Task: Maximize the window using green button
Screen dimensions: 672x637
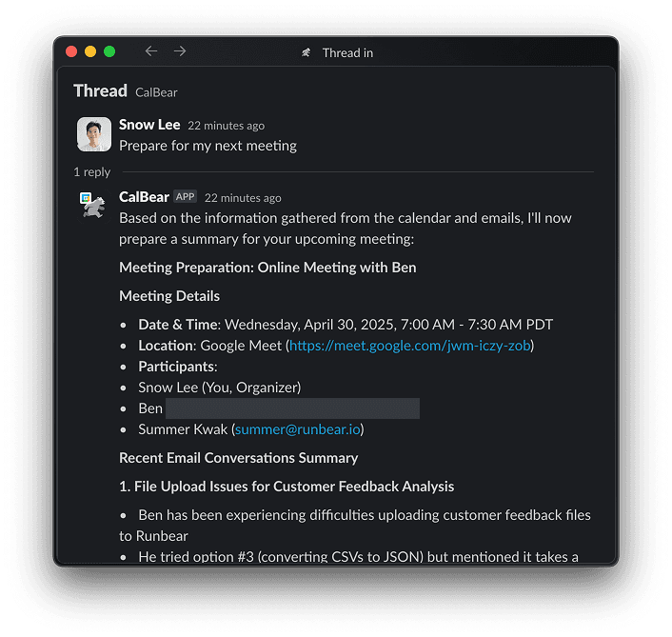Action: (x=109, y=51)
